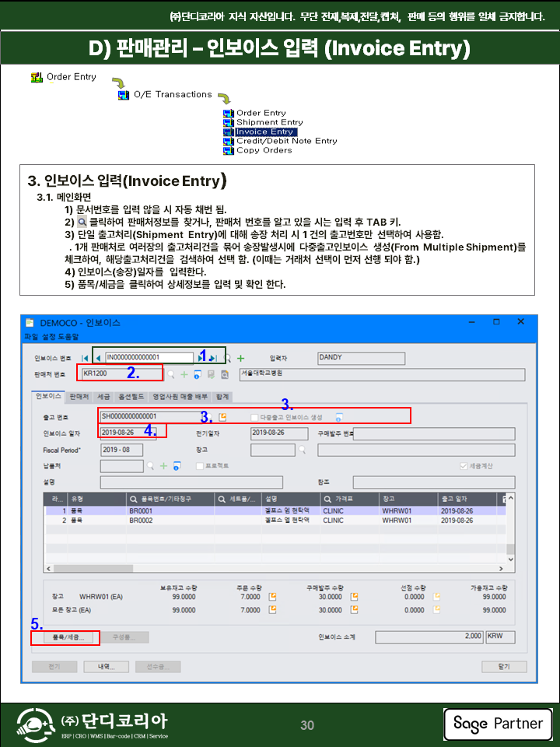The image size is (560, 747).
Task: Drill down PO quantity in all warehouses row
Action: (355, 609)
